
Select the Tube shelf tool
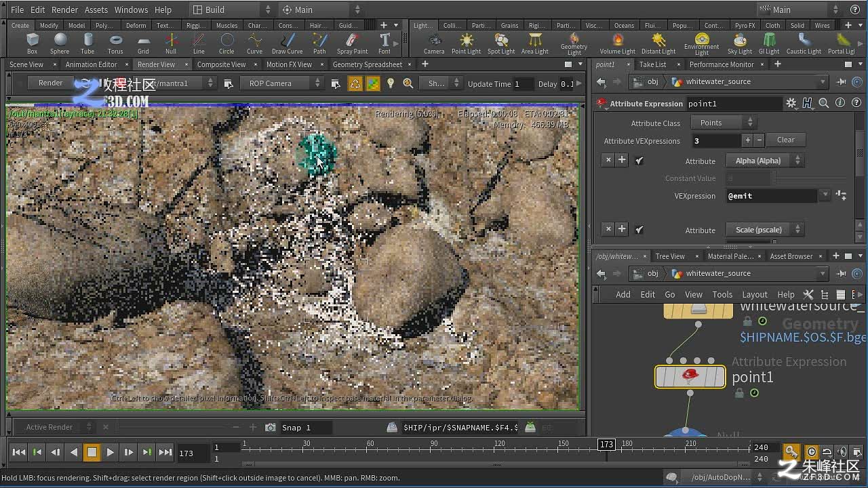click(x=87, y=43)
